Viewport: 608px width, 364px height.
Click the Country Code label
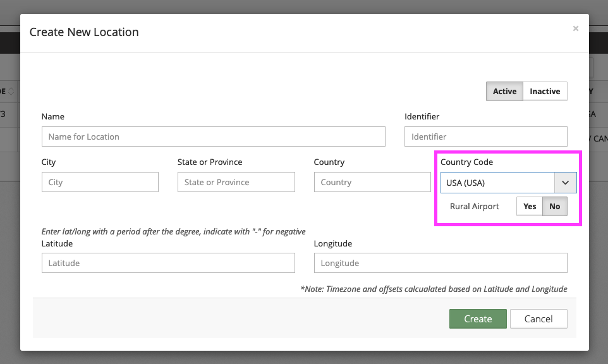[466, 162]
